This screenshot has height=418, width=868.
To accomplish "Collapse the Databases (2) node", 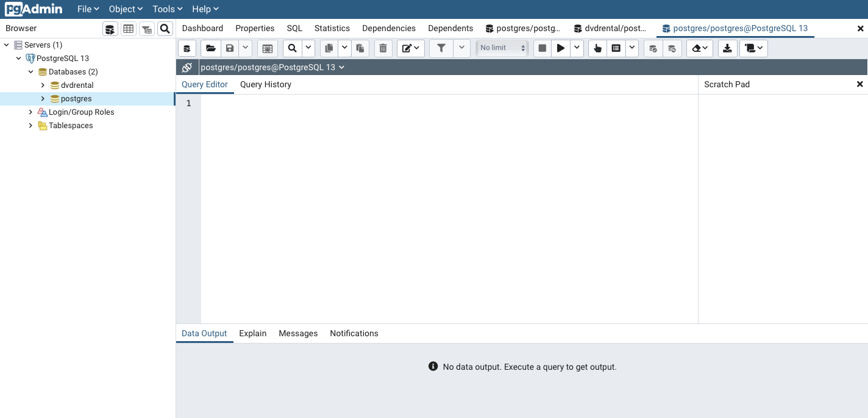I will click(x=30, y=72).
